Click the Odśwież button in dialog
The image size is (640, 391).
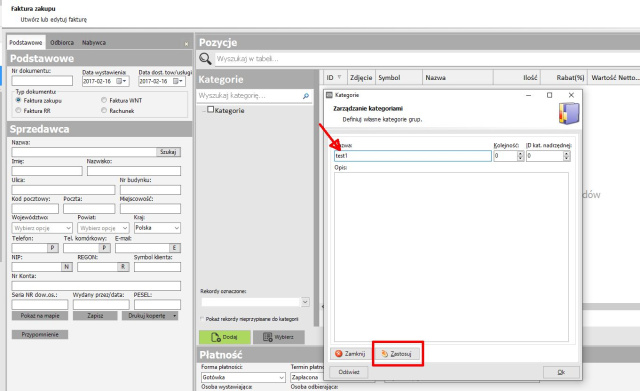pos(349,372)
